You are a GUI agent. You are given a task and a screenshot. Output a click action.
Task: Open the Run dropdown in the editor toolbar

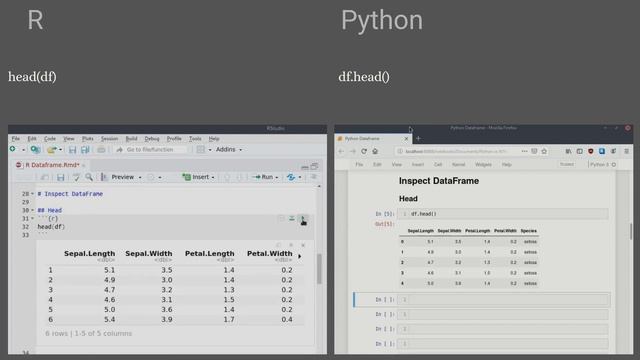tap(276, 178)
